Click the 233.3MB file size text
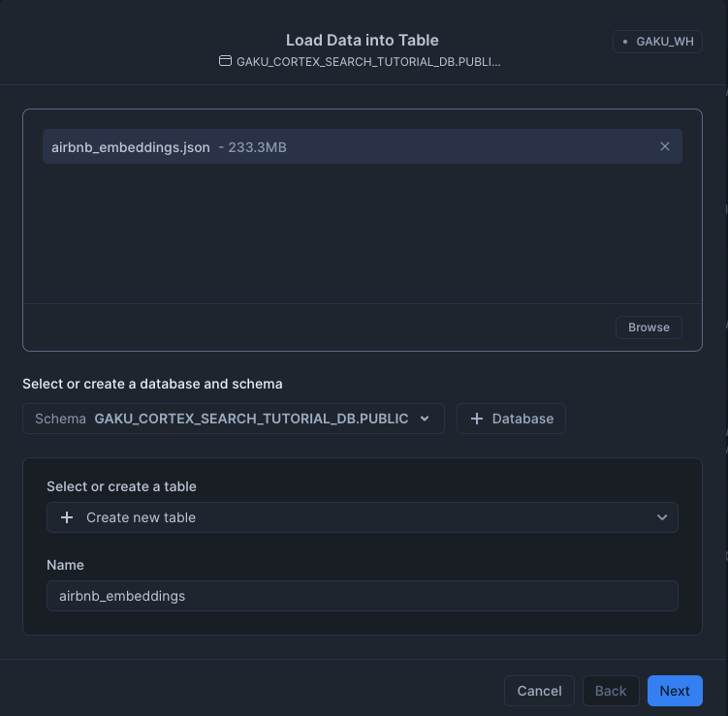The width and height of the screenshot is (728, 716). coord(257,147)
